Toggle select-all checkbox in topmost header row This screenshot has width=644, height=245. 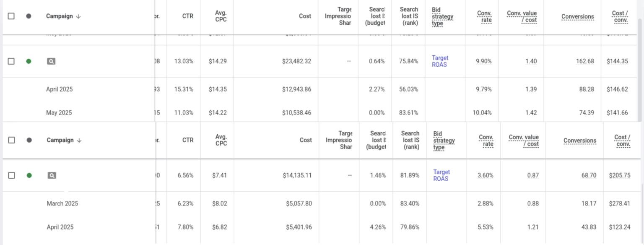[x=11, y=16]
